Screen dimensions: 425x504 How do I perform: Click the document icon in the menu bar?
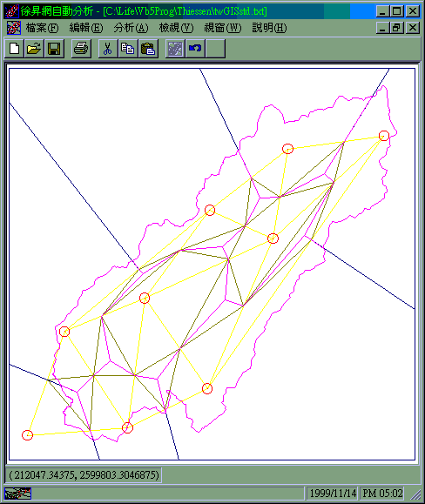[14, 28]
